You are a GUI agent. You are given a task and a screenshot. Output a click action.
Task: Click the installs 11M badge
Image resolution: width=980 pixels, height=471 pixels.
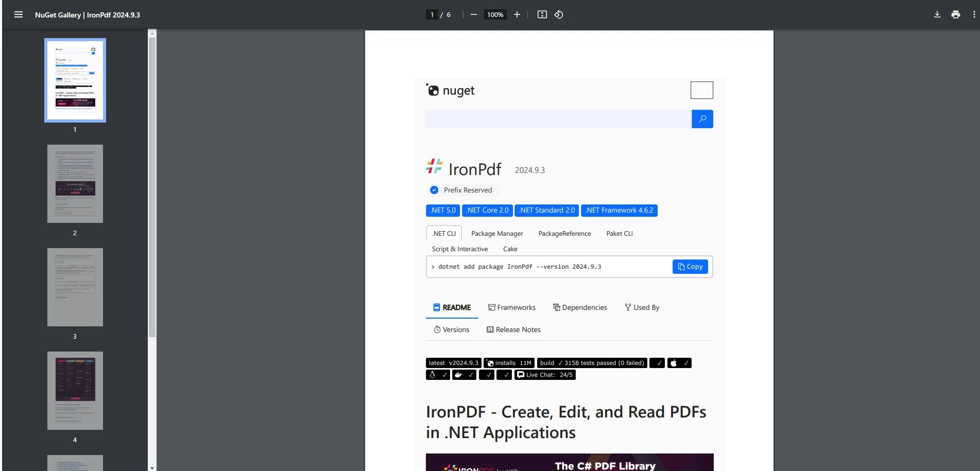coord(509,363)
